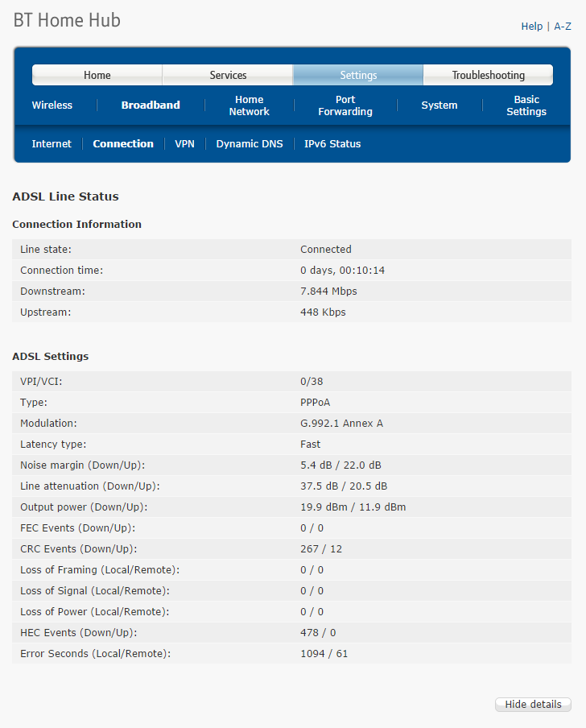The width and height of the screenshot is (586, 728).
Task: Open the VPN sub-menu page
Action: [x=184, y=144]
